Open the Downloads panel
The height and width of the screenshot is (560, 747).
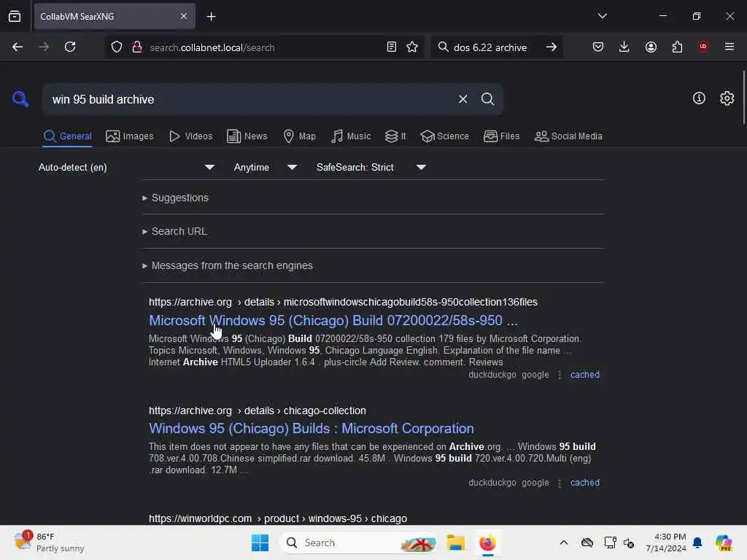624,47
